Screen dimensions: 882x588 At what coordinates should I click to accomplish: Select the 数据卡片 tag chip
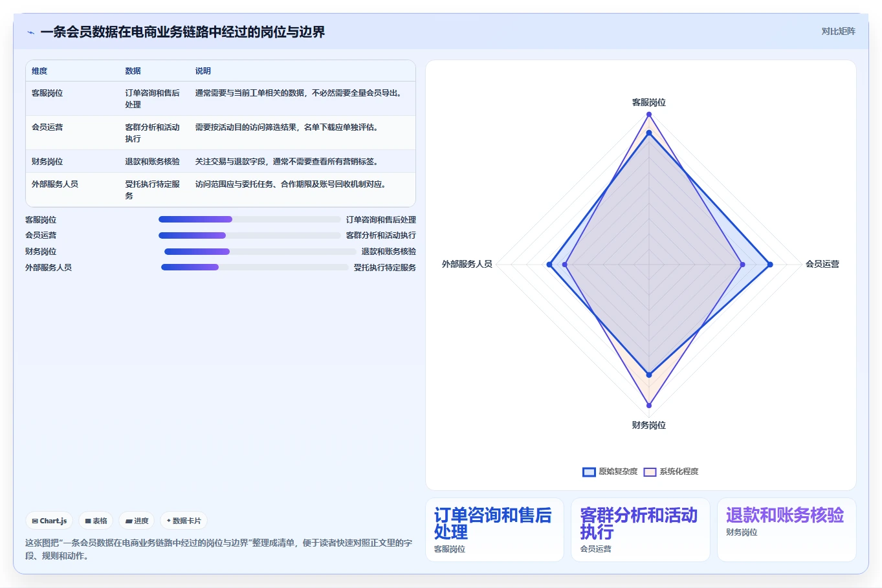pos(184,521)
